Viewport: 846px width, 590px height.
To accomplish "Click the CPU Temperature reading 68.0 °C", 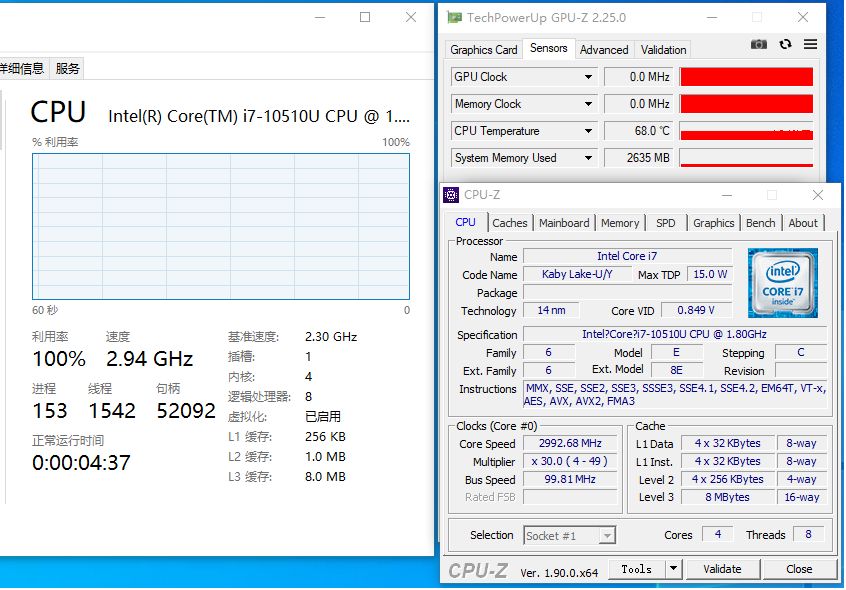I will pos(638,131).
